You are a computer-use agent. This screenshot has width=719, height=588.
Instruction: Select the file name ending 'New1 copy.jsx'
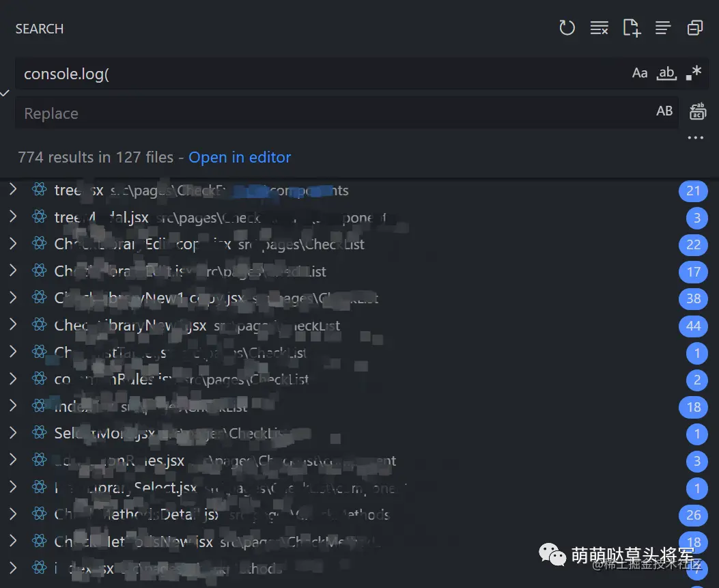point(149,298)
